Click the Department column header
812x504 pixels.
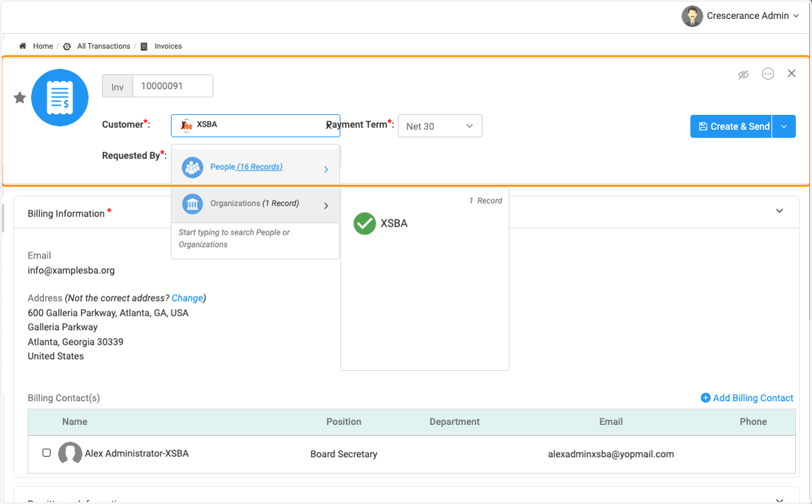[455, 421]
